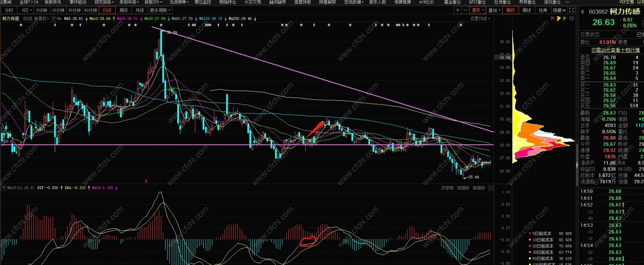Click the 买五 bid price 26.56
This screenshot has height=265, width=644.
click(x=609, y=106)
